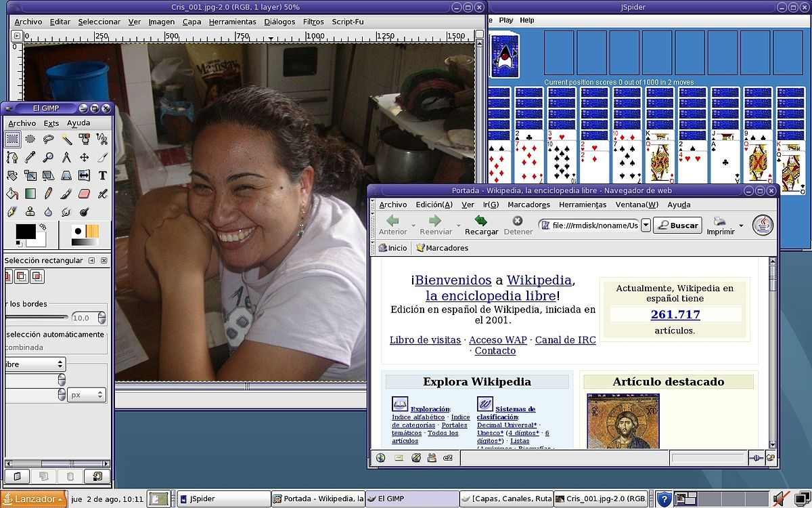Viewport: 812px width, 508px height.
Task: Expand the Imprimir dropdown arrow
Action: pos(741,226)
